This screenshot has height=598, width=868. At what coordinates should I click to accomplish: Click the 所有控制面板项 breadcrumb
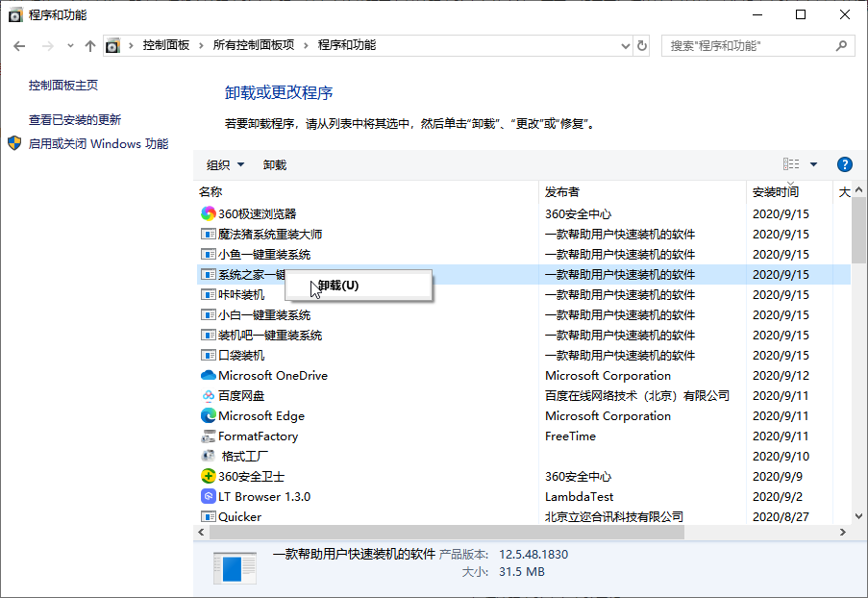click(x=254, y=45)
